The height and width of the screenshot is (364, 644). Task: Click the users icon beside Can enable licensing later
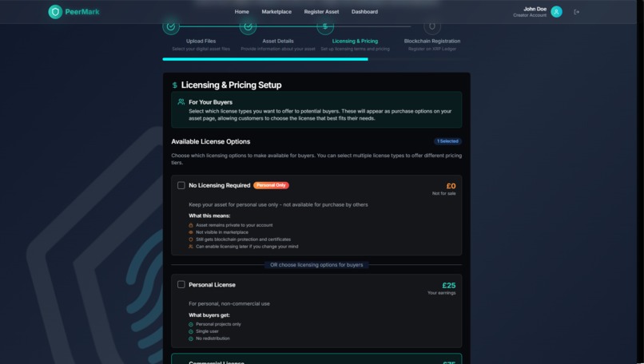[191, 247]
